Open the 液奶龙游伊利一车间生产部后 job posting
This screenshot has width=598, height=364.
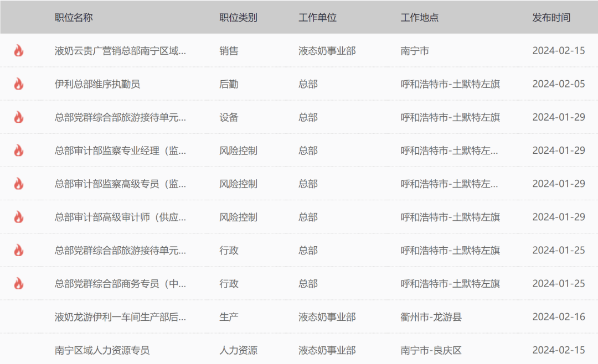[120, 317]
